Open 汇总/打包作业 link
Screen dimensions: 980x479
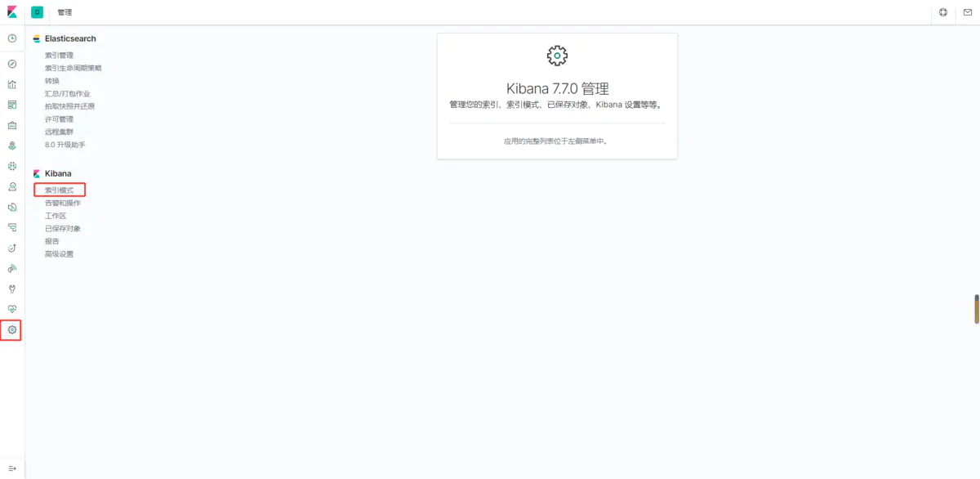68,93
